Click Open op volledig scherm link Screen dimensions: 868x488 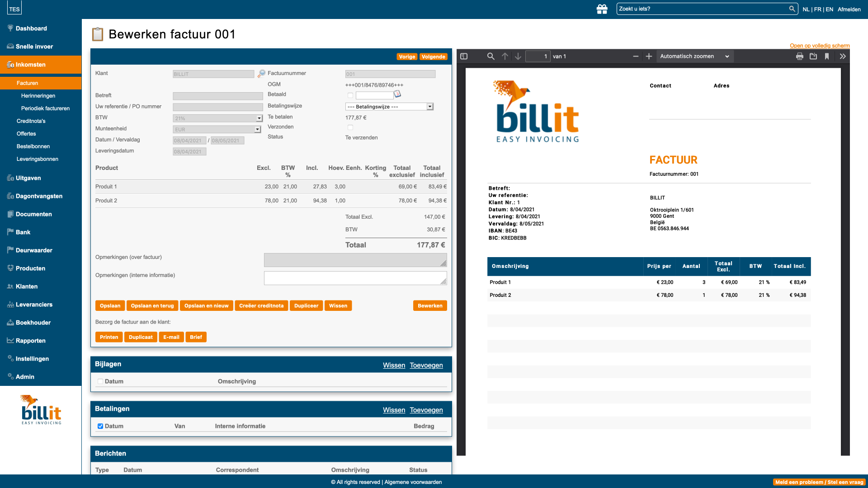click(x=820, y=46)
